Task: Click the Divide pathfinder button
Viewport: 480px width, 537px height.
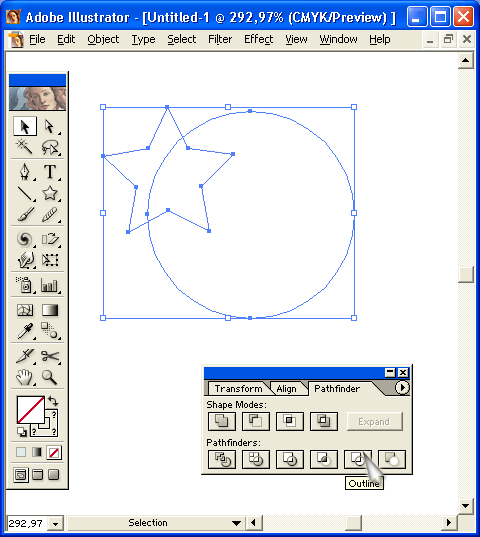Action: (222, 459)
